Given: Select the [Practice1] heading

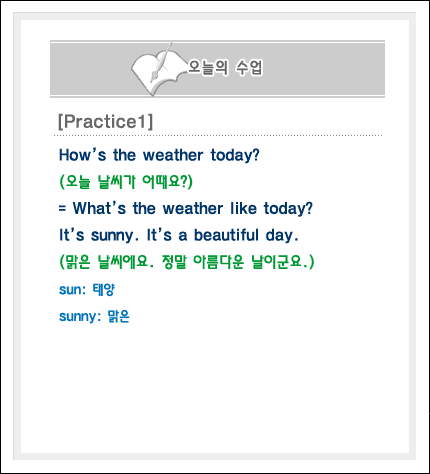Looking at the screenshot, I should click(x=105, y=121).
